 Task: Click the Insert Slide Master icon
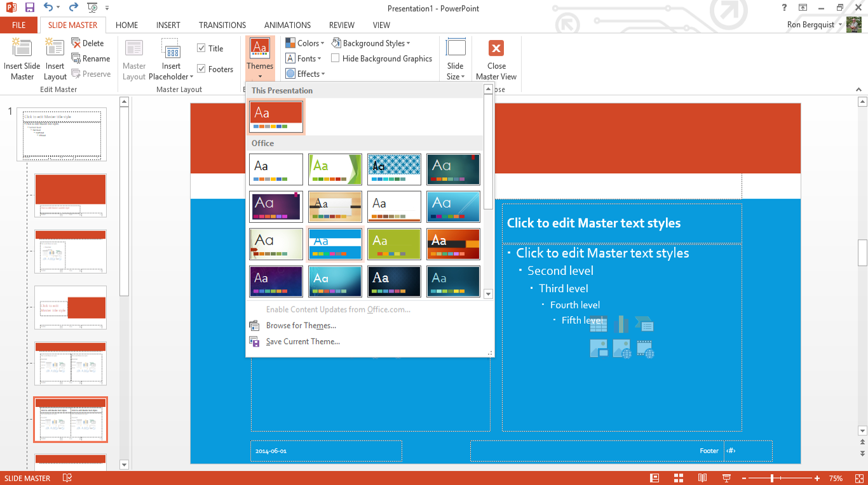(x=22, y=50)
